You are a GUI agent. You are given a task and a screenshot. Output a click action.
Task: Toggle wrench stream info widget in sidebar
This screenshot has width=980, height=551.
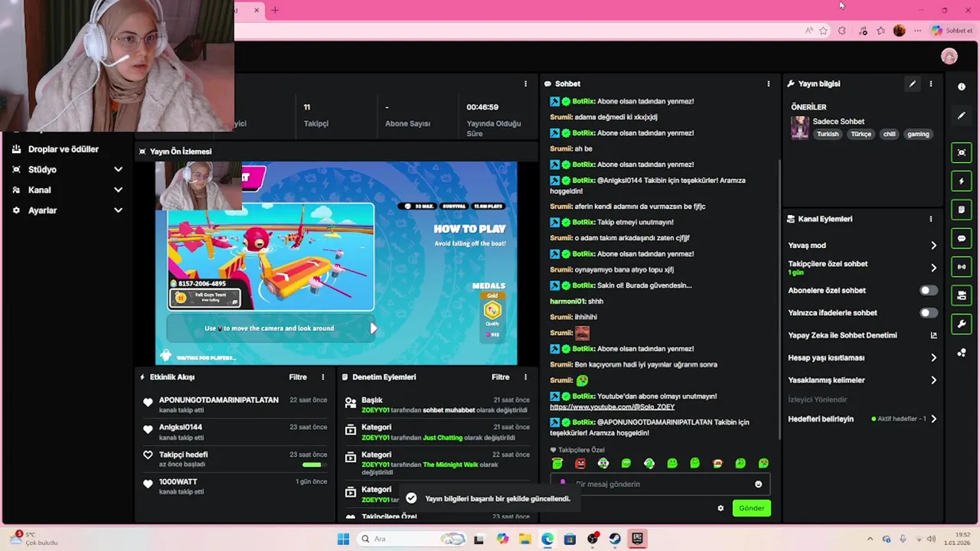pyautogui.click(x=962, y=324)
